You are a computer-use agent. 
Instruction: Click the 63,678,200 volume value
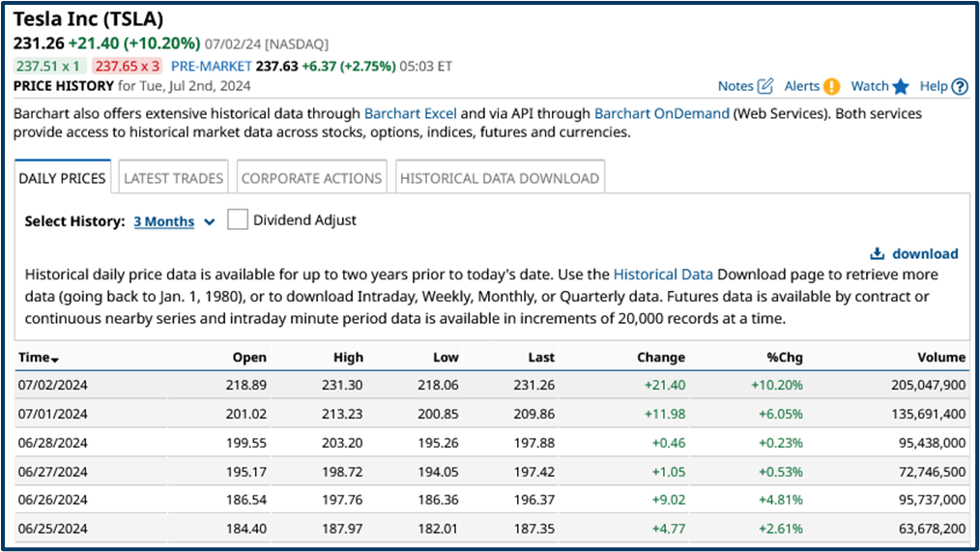(932, 528)
